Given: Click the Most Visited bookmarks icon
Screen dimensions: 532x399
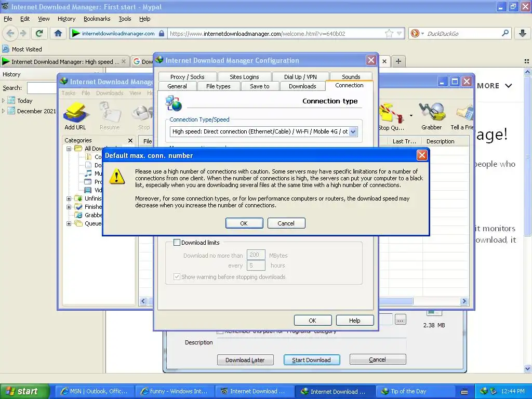Looking at the screenshot, I should click(x=5, y=49).
